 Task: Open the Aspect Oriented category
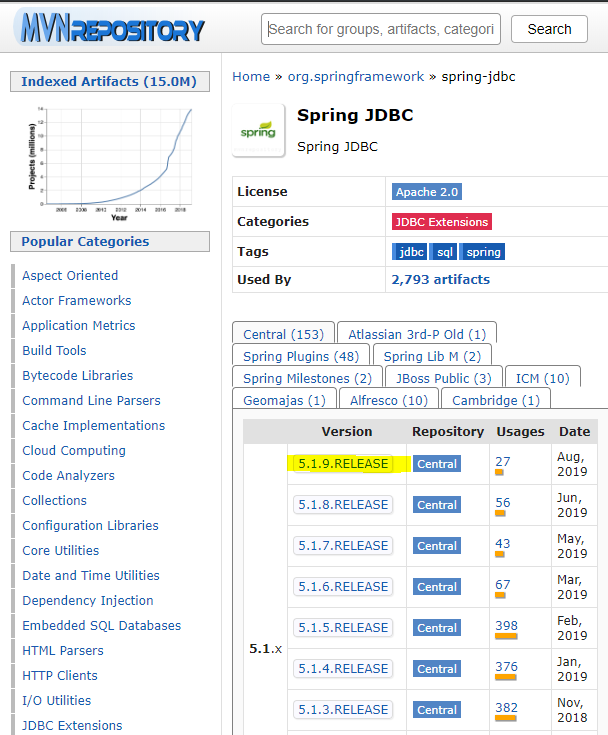point(70,276)
